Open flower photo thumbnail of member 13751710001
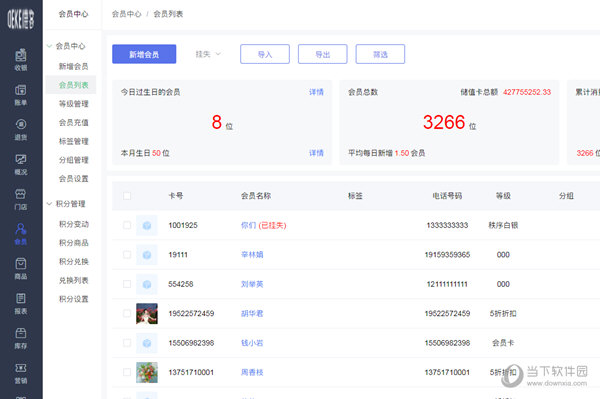 (x=147, y=373)
